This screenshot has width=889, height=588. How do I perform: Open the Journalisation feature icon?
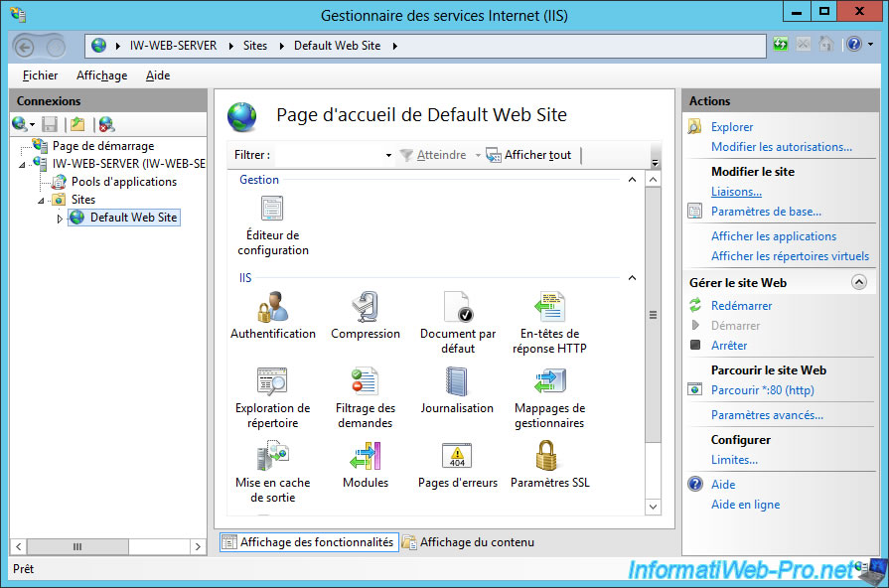pyautogui.click(x=457, y=390)
